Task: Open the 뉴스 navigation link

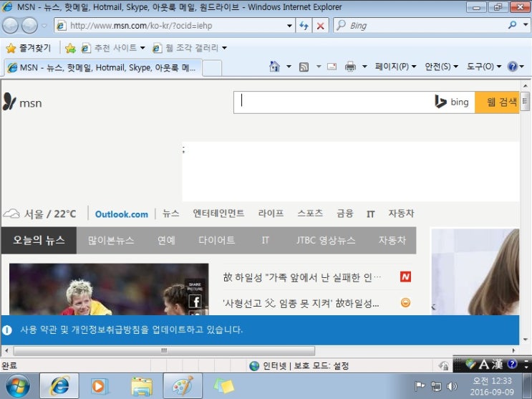Action: tap(170, 213)
